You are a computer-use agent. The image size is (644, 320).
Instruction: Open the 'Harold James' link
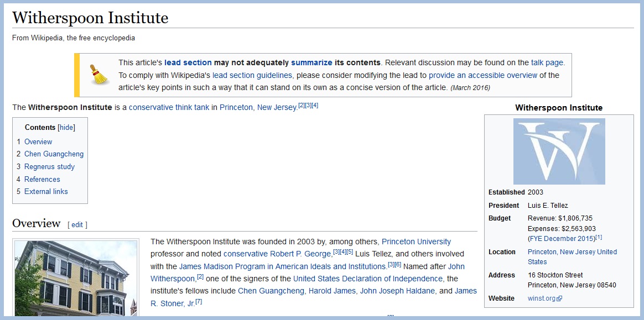click(x=332, y=291)
